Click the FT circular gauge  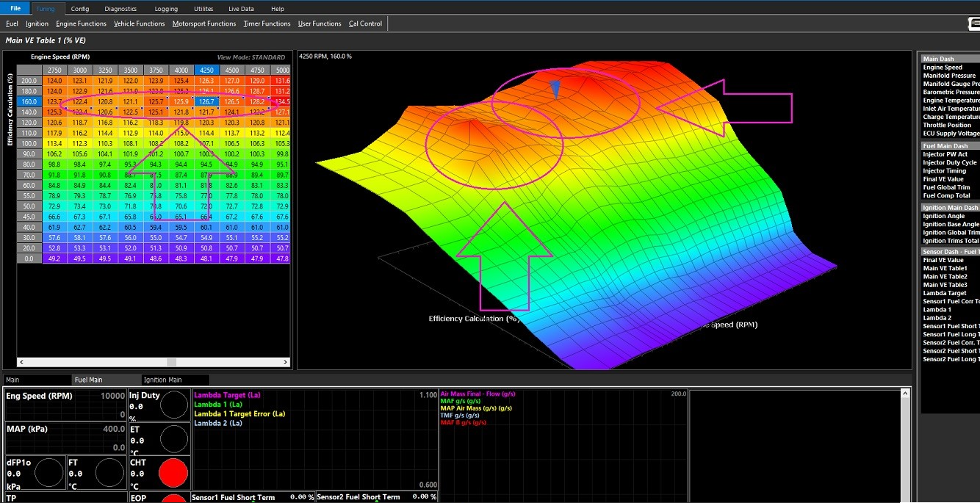click(x=110, y=473)
